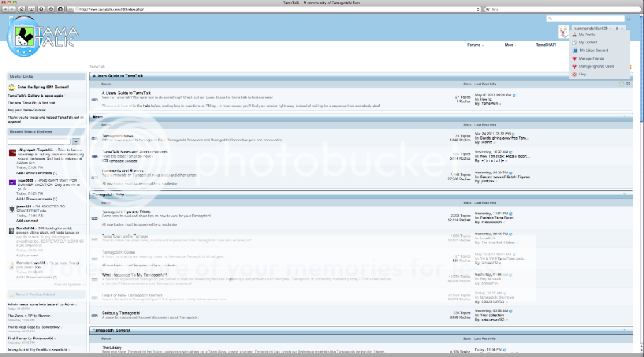Click the My Content page icon
Screen dimensions: 644x357
[575, 43]
